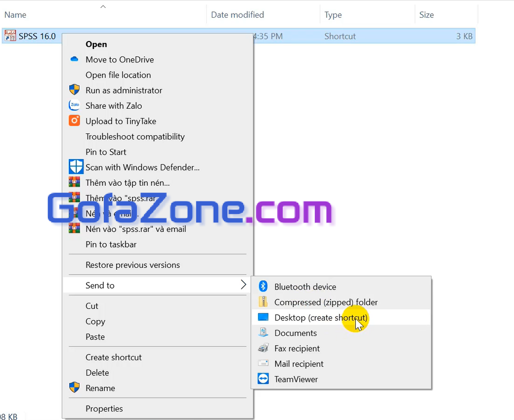Click the TeamViewer icon in Send to
514x420 pixels.
tap(263, 378)
